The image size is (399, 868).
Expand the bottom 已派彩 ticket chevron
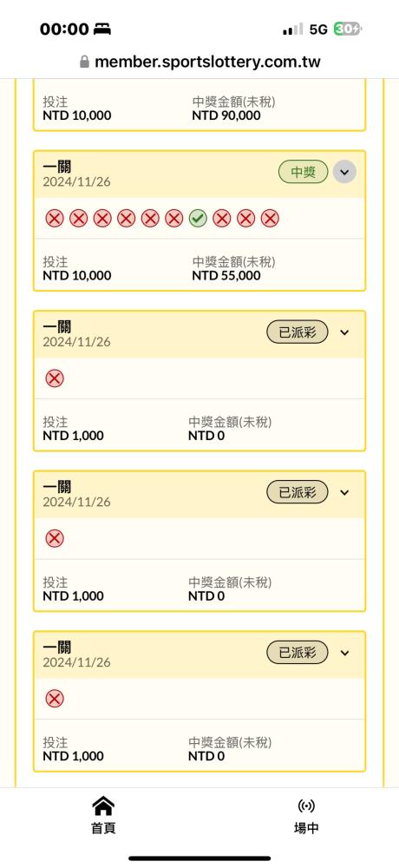344,653
